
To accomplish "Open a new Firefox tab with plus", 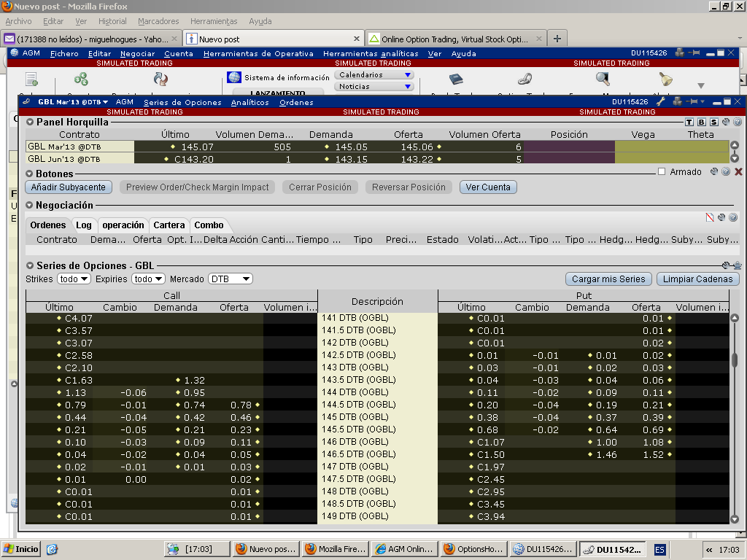I will 557,39.
